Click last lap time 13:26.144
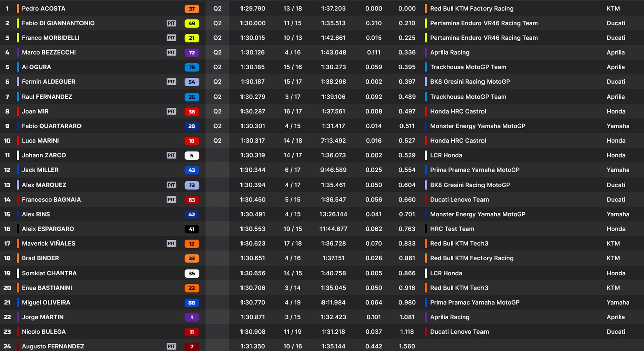 coord(333,214)
